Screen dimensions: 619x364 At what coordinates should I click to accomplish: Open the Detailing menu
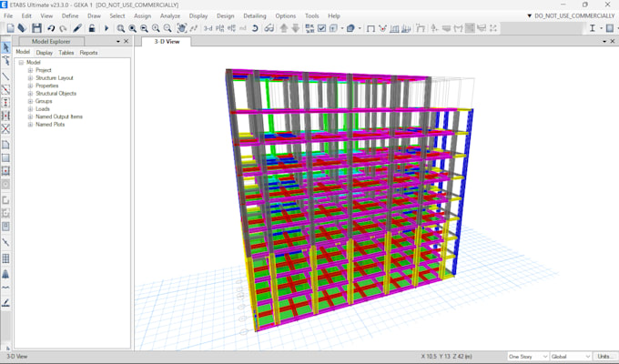pos(255,15)
